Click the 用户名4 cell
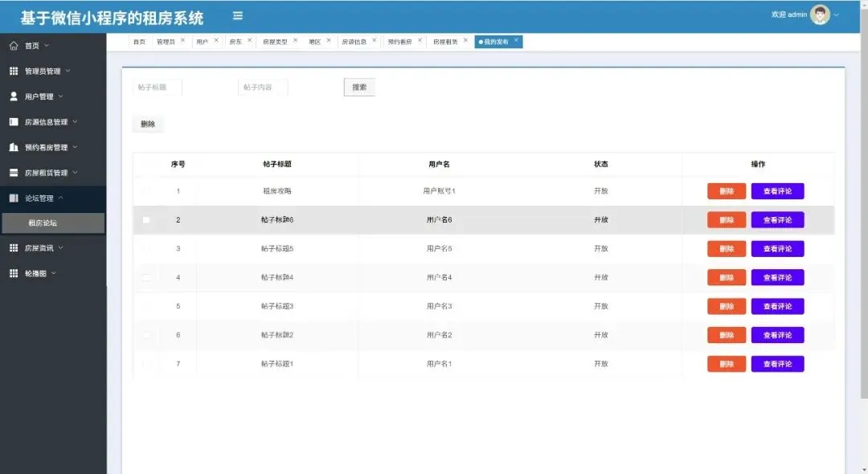 (x=439, y=278)
